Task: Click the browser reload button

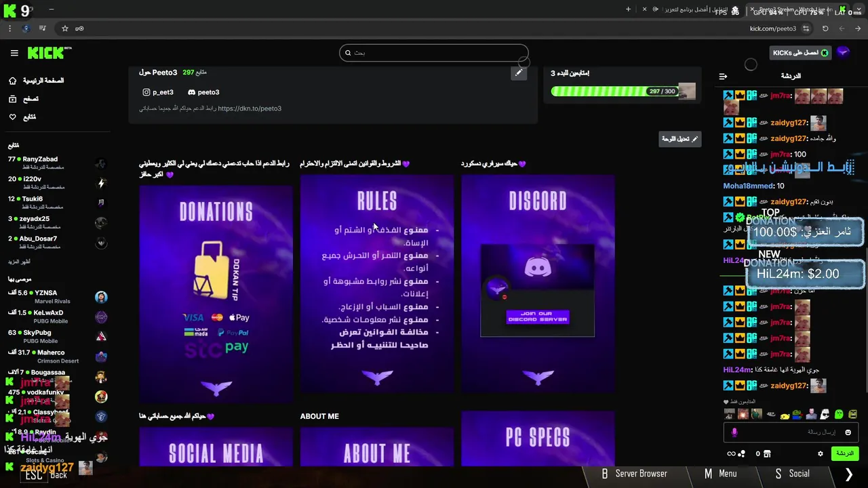Action: [825, 28]
